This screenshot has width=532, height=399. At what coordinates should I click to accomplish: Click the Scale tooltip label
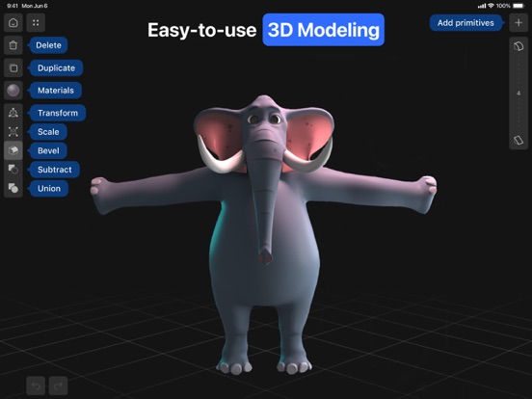[47, 132]
